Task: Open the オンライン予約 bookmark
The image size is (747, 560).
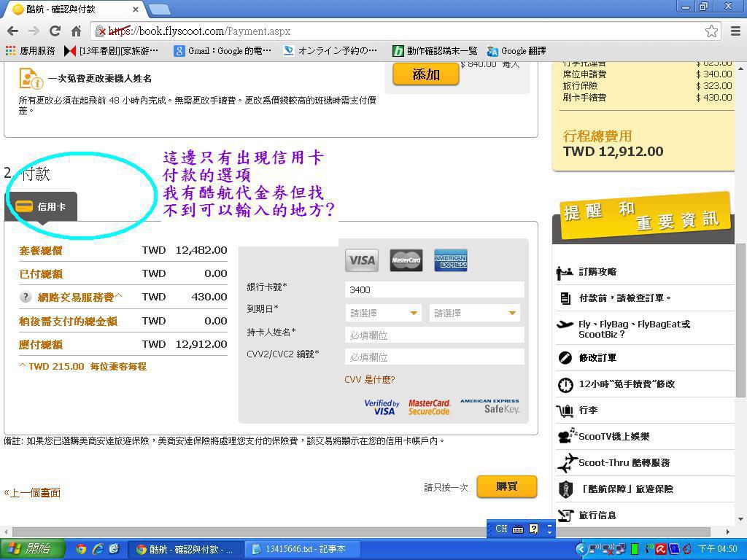Action: pos(330,50)
